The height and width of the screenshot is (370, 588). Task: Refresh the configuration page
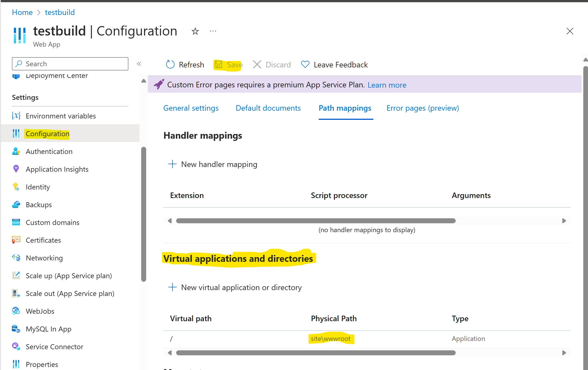pyautogui.click(x=185, y=64)
